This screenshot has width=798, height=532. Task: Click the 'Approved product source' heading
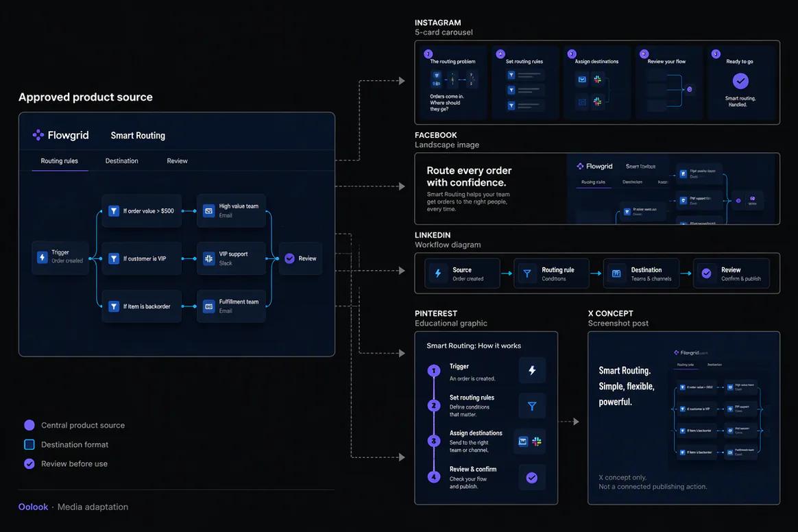click(x=86, y=97)
